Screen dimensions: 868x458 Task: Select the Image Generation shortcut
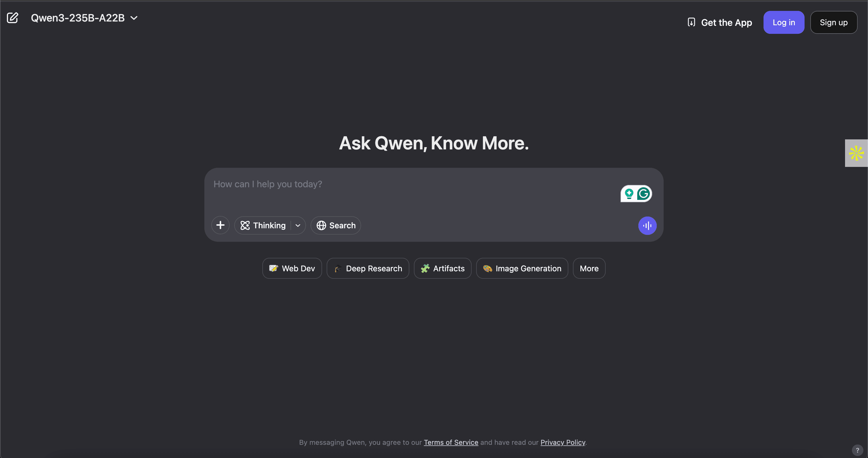pos(522,268)
